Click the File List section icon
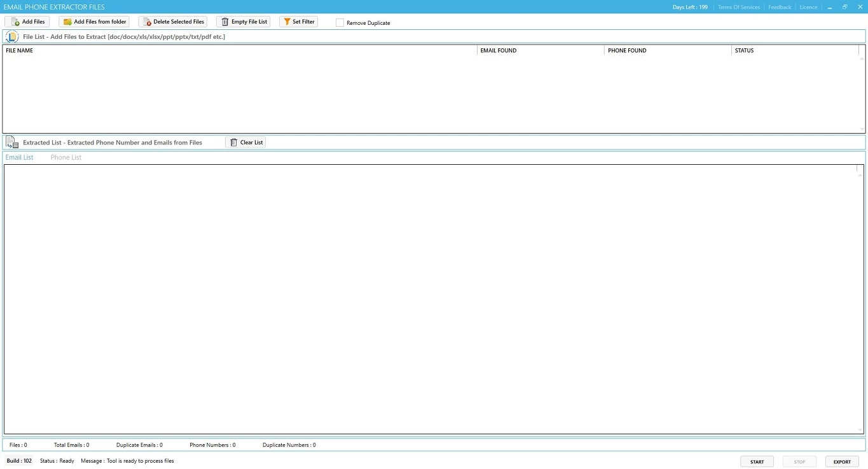The height and width of the screenshot is (469, 868). pyautogui.click(x=12, y=36)
